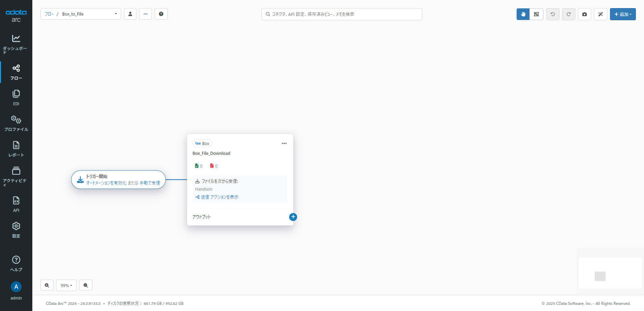Open the 追加 dropdown to add a connector
The image size is (644, 311).
[622, 14]
